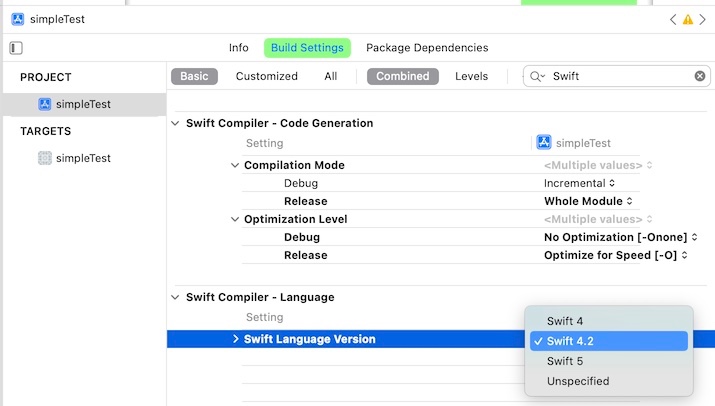The image size is (715, 406).
Task: Clear the Swift search filter
Action: pyautogui.click(x=700, y=76)
